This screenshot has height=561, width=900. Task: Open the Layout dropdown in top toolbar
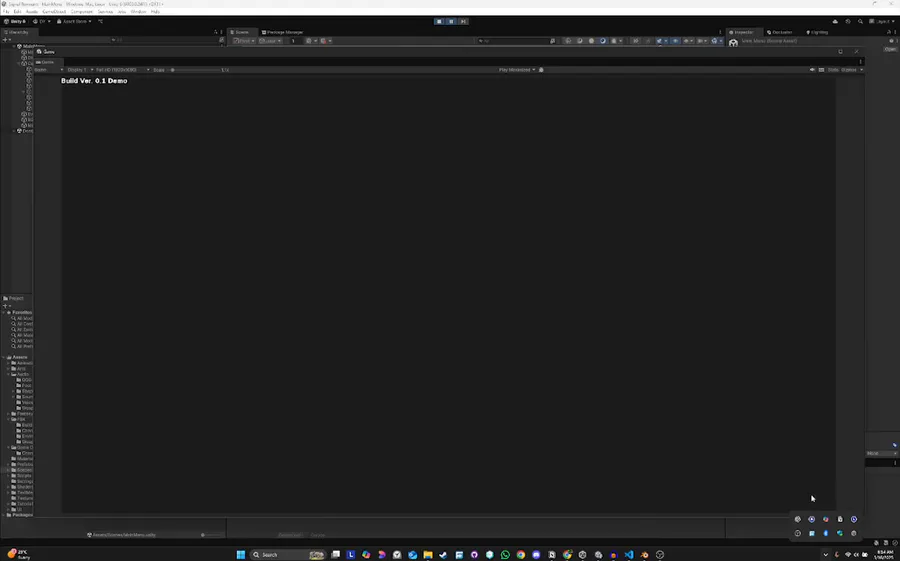pos(882,21)
